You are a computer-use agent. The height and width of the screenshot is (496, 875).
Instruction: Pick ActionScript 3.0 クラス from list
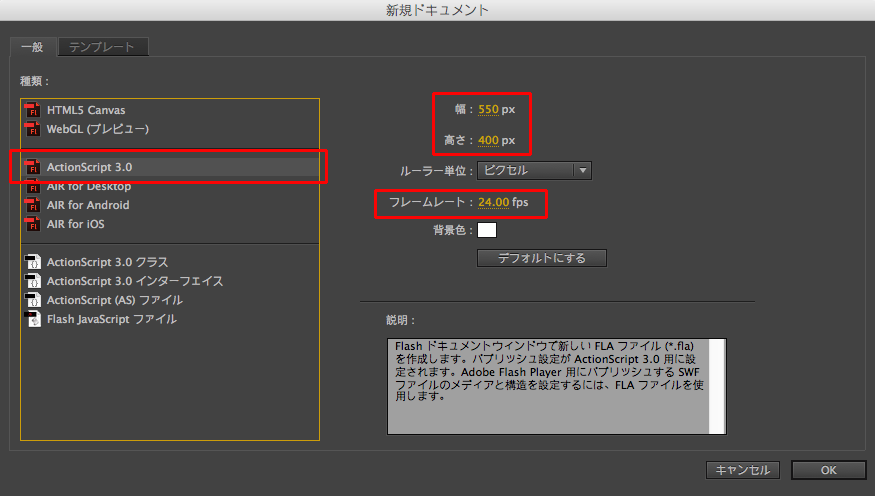tap(170, 262)
